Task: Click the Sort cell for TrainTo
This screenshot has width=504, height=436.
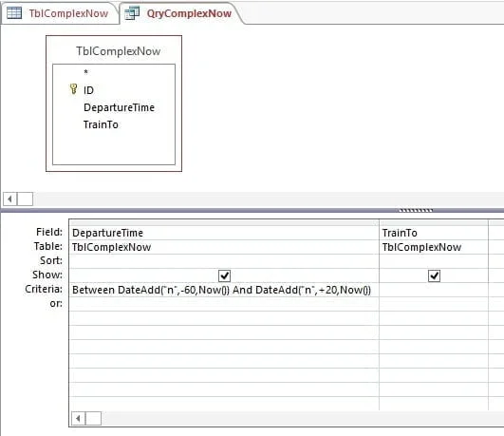Action: pyautogui.click(x=434, y=261)
